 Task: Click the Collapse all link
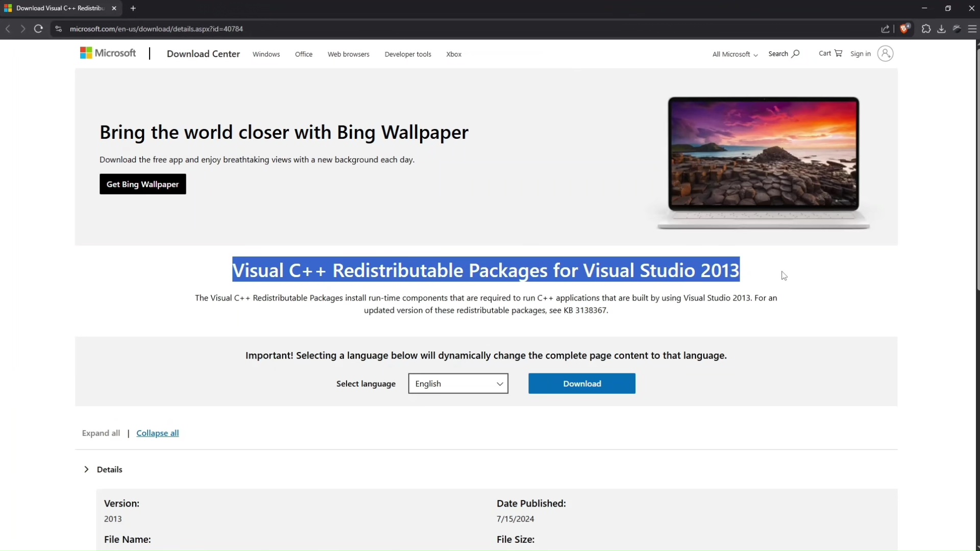157,433
